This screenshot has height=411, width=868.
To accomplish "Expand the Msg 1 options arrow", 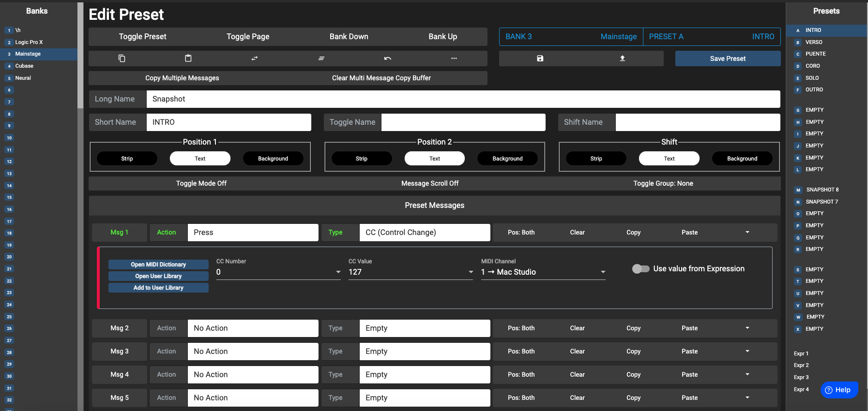I will coord(747,233).
